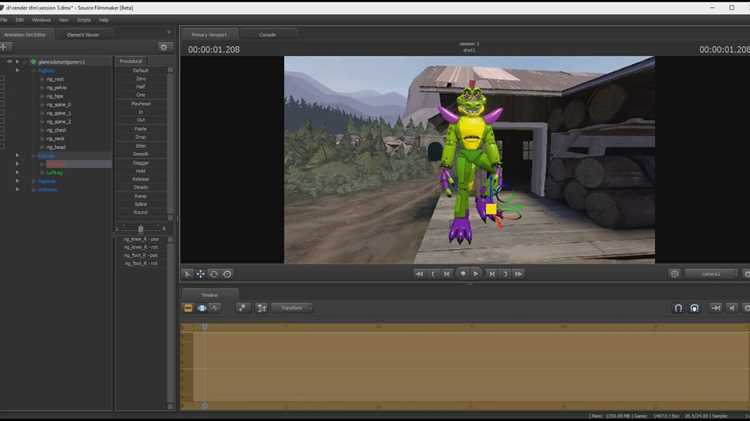Select the rig_chest control
750x421 pixels.
56,130
